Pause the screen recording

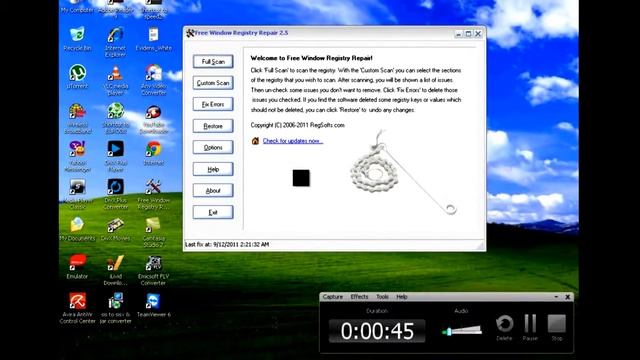click(530, 323)
